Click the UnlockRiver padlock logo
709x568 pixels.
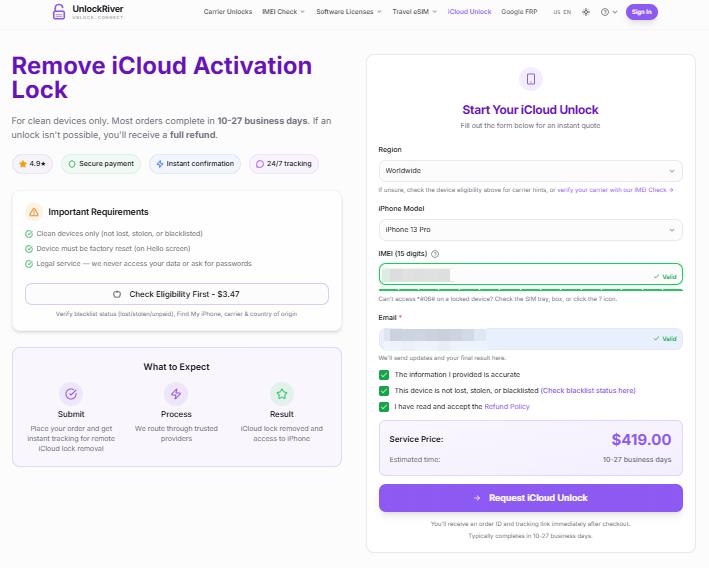[x=61, y=12]
